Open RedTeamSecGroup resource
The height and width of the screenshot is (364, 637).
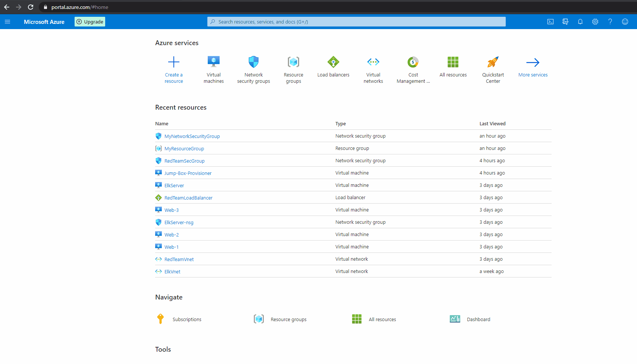pyautogui.click(x=185, y=161)
